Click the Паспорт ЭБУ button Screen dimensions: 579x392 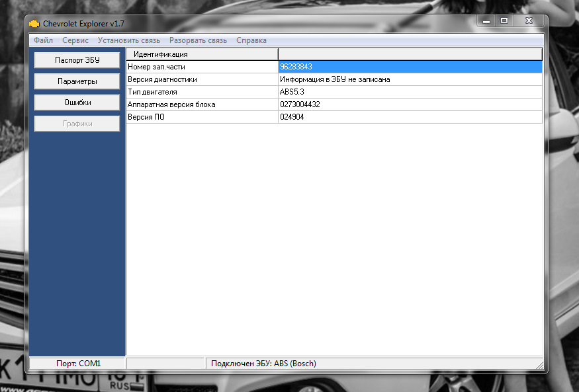(x=77, y=60)
